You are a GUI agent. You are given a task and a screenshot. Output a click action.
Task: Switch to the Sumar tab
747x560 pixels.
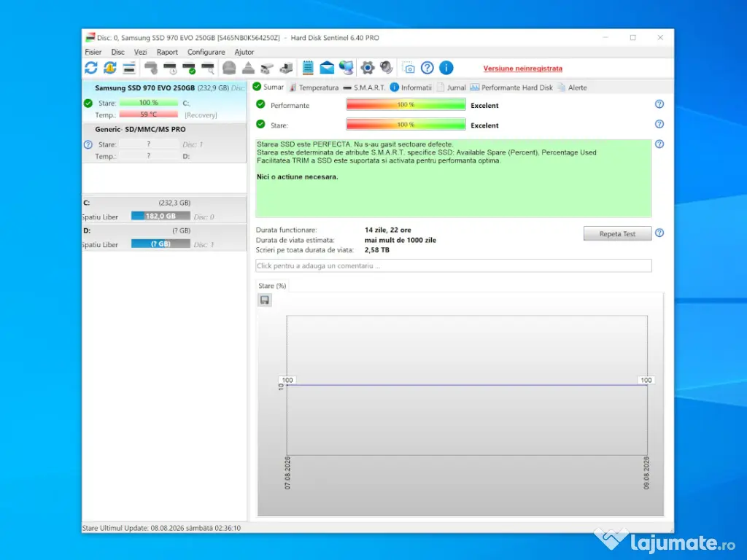268,87
